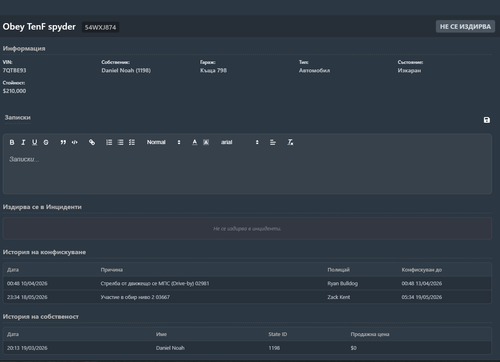This screenshot has width=500, height=362.
Task: Insert a checklist in notes editor
Action: pyautogui.click(x=132, y=142)
